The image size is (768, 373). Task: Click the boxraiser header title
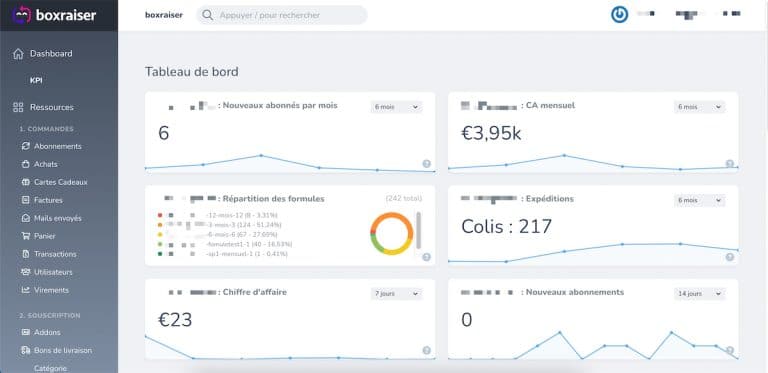164,15
